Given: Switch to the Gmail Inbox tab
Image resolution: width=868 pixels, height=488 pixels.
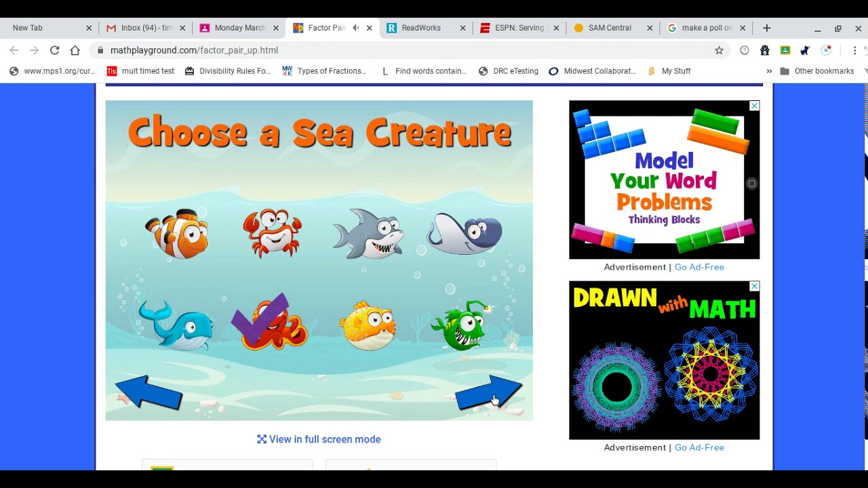Looking at the screenshot, I should tap(144, 28).
